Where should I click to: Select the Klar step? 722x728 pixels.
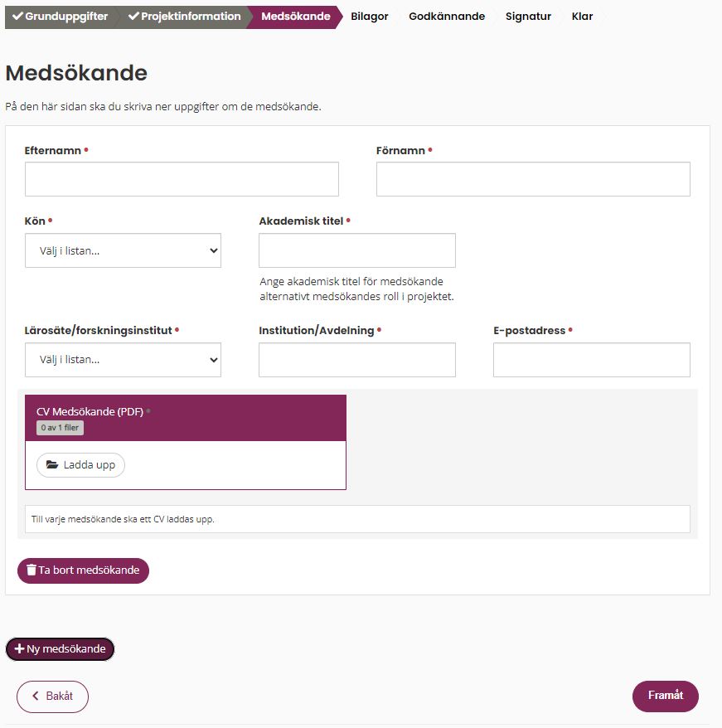point(582,17)
